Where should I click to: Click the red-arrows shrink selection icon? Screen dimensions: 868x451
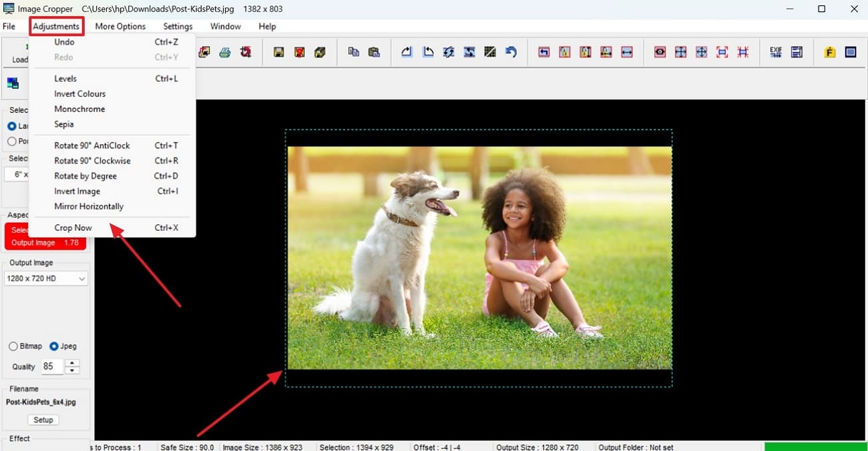tap(742, 52)
